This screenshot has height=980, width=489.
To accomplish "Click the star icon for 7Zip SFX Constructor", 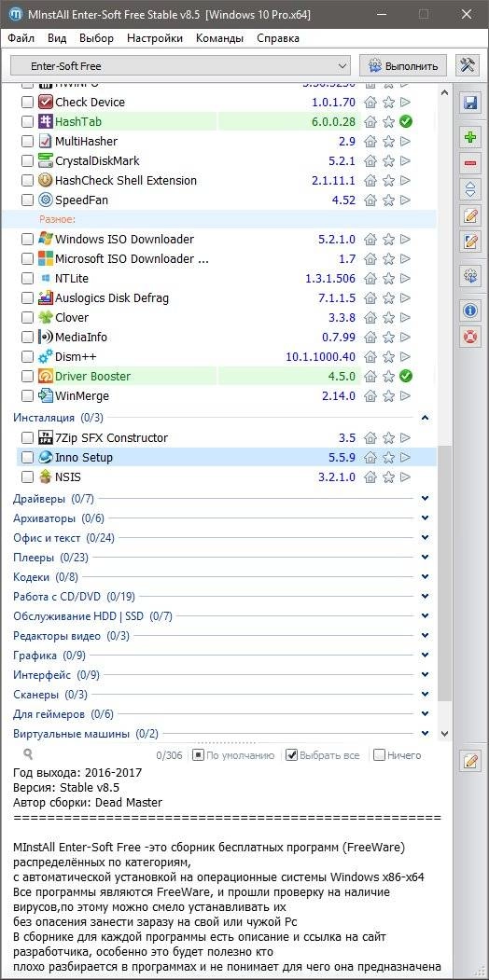I will (x=388, y=437).
